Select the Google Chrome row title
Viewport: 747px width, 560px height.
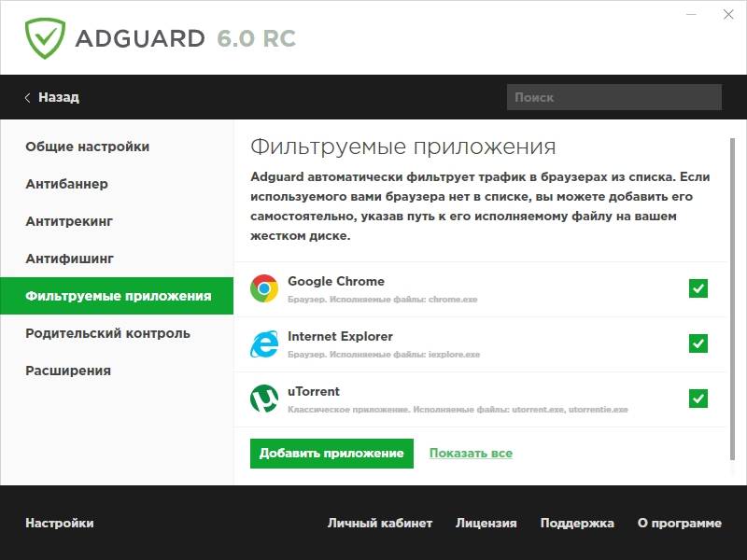pos(336,282)
